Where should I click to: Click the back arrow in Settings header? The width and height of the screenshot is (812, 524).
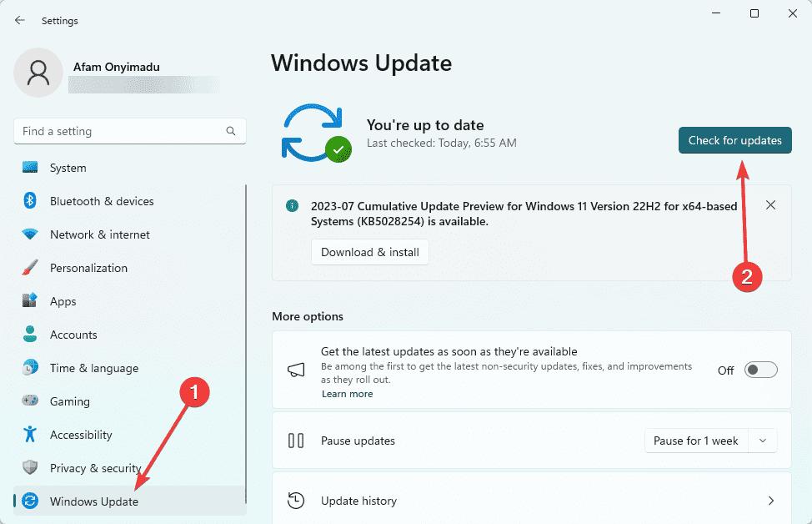click(20, 20)
